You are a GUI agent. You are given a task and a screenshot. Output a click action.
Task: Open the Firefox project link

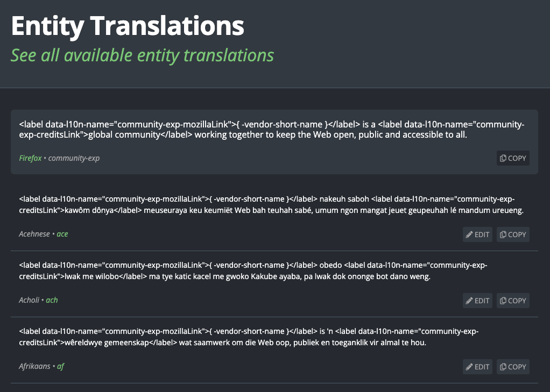tap(30, 158)
